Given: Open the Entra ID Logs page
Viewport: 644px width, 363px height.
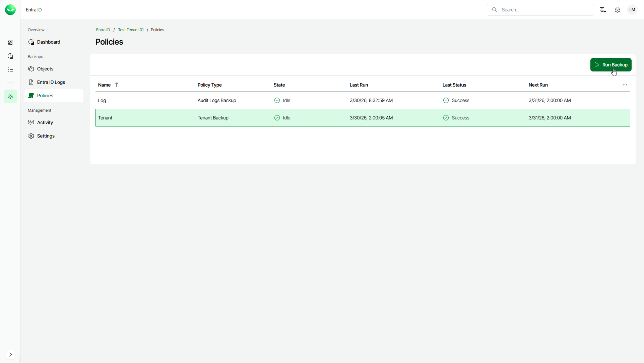Looking at the screenshot, I should point(51,82).
